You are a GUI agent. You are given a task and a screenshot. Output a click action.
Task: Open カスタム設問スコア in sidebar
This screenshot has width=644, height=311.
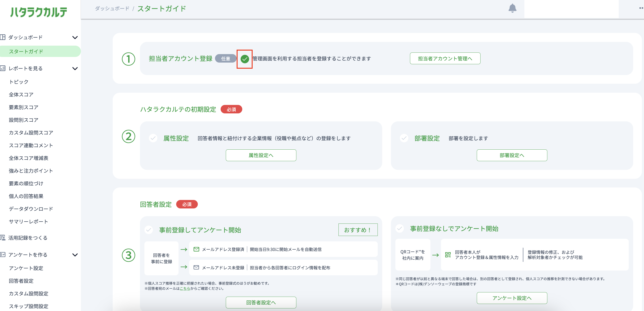[x=31, y=133]
